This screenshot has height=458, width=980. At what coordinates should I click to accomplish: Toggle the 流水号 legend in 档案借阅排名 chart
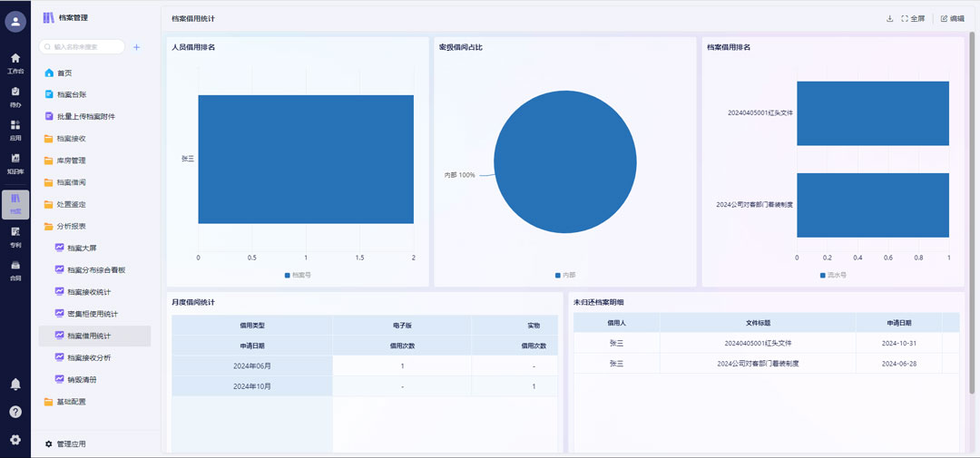coord(832,275)
